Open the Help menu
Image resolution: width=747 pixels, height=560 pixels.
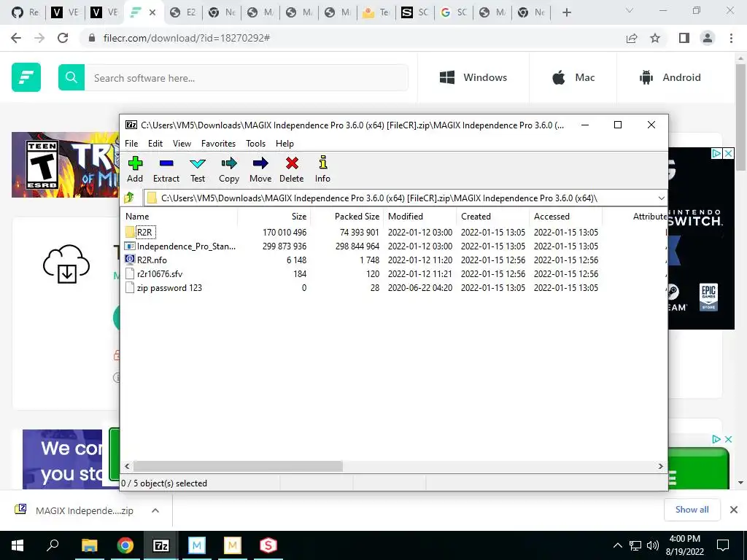[285, 144]
